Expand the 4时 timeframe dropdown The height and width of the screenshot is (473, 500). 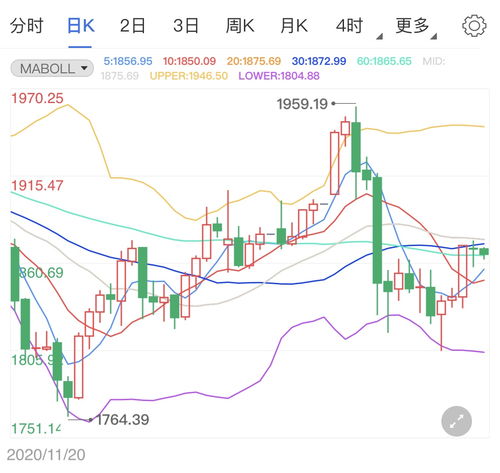358,27
